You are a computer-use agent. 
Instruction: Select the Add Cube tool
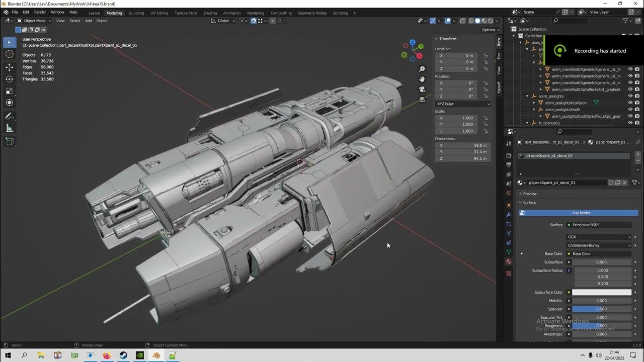[9, 141]
